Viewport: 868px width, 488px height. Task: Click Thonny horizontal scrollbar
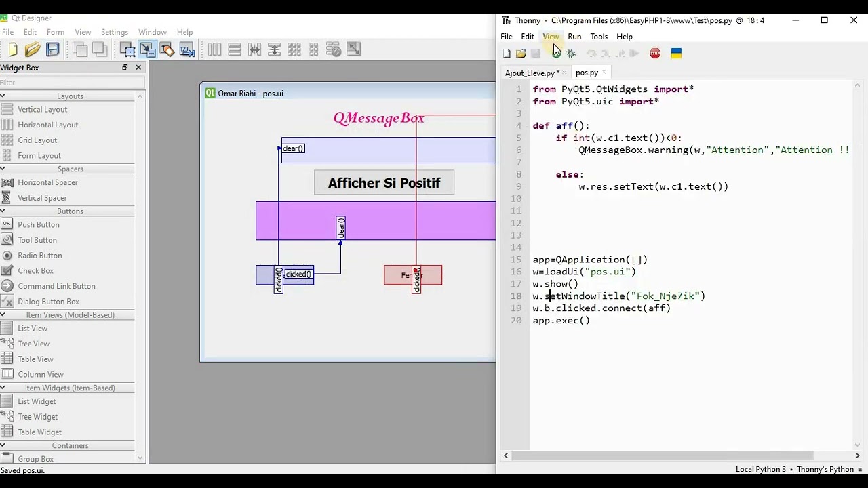[662, 455]
